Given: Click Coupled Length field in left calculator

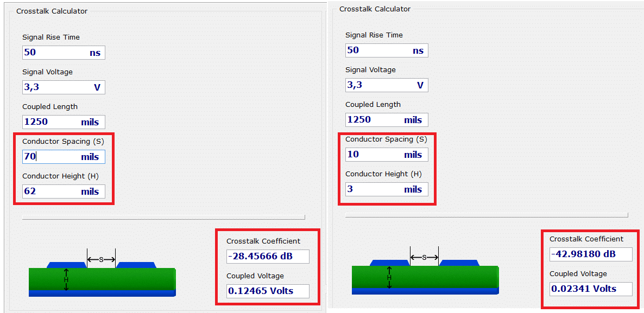Looking at the screenshot, I should tap(63, 122).
